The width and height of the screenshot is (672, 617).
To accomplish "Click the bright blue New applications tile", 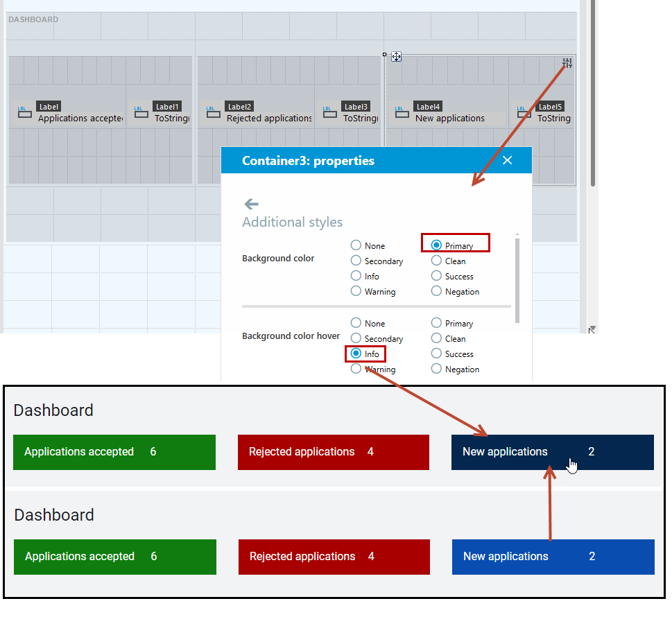I will [x=553, y=557].
